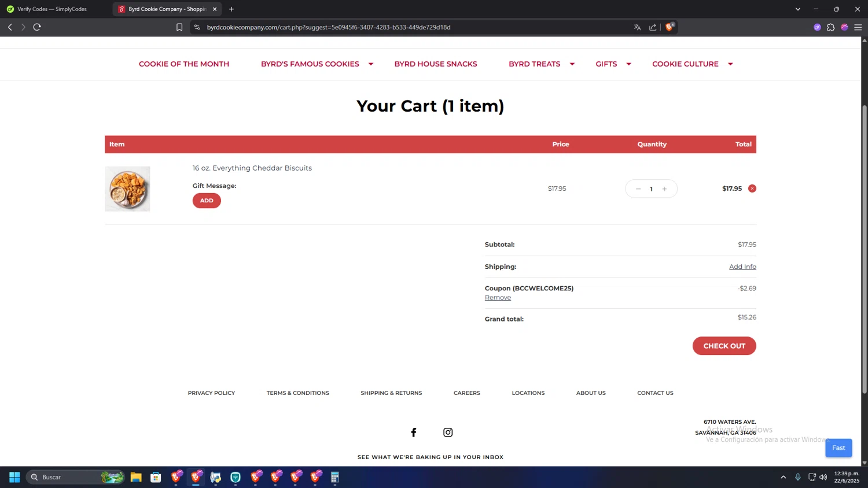Open the Locations footer link
868x488 pixels.
point(528,393)
